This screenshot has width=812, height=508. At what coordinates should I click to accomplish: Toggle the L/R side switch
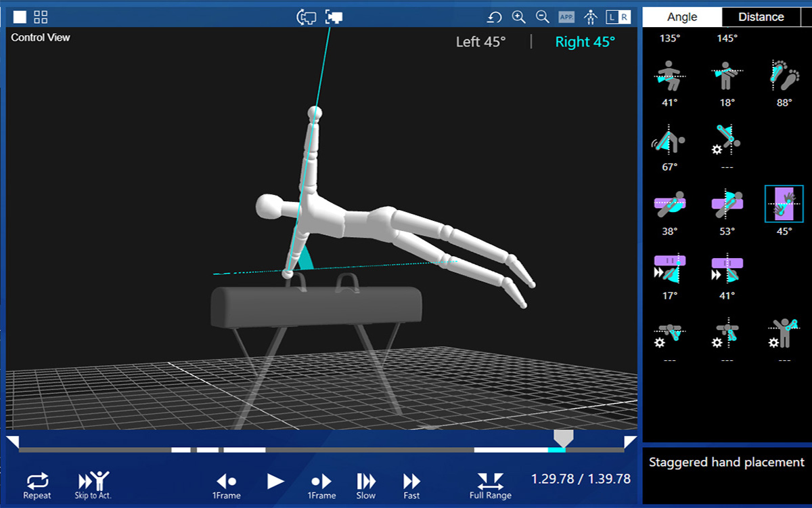coord(618,17)
